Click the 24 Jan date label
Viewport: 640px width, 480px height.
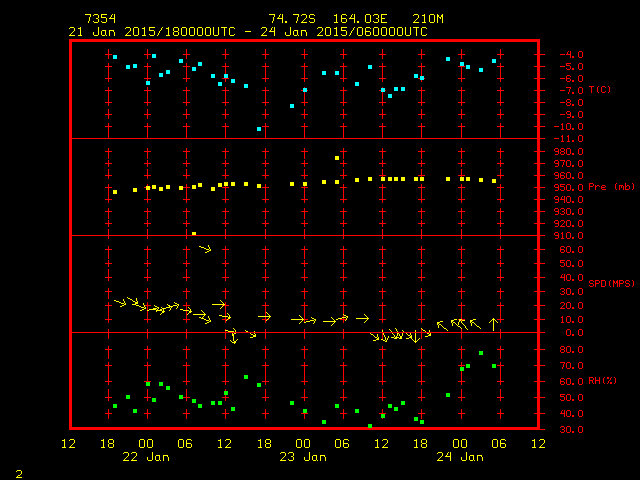coord(459,457)
